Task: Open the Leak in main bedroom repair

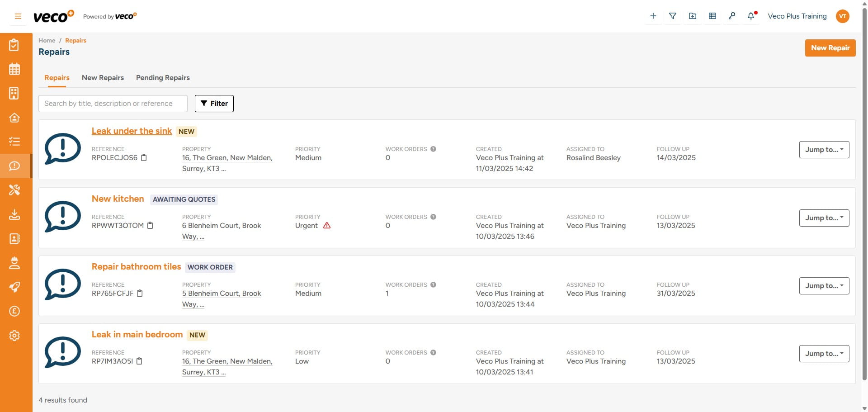Action: (137, 334)
